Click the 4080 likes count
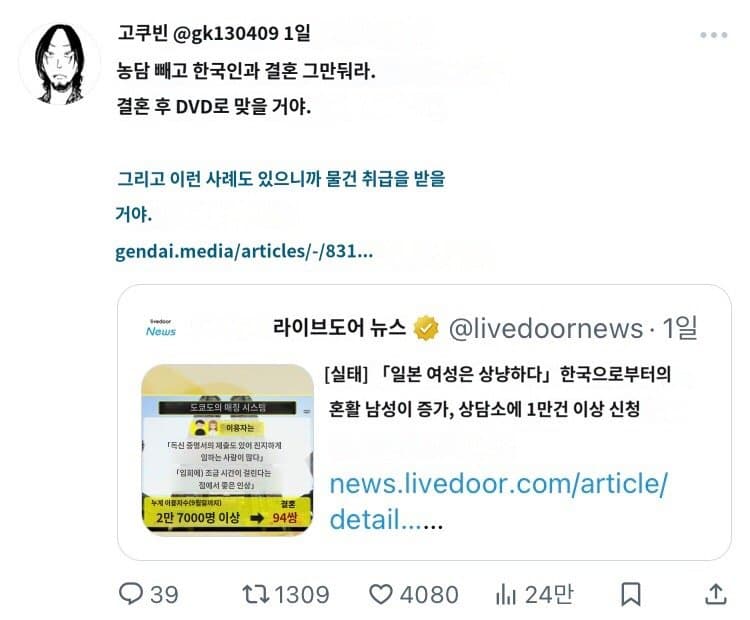The width and height of the screenshot is (750, 620). (x=429, y=595)
